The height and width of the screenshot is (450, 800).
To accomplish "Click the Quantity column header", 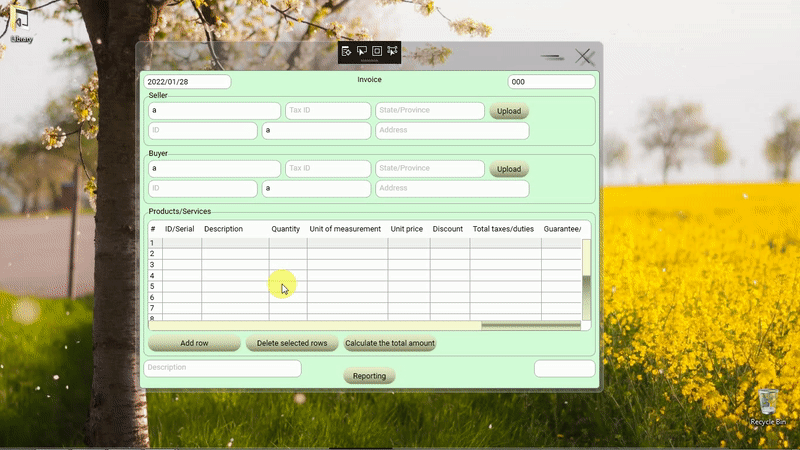I will (x=286, y=229).
